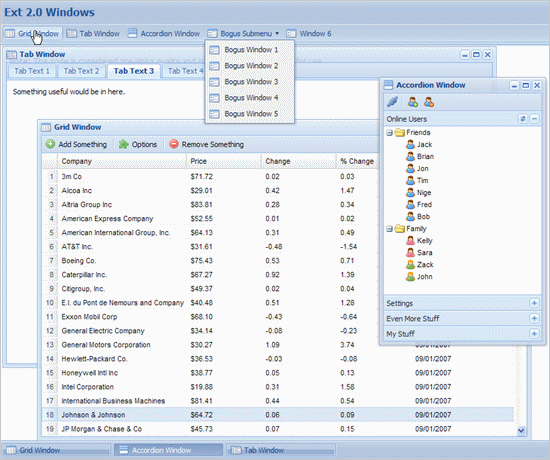Select user Tim in Friends

coord(417,180)
